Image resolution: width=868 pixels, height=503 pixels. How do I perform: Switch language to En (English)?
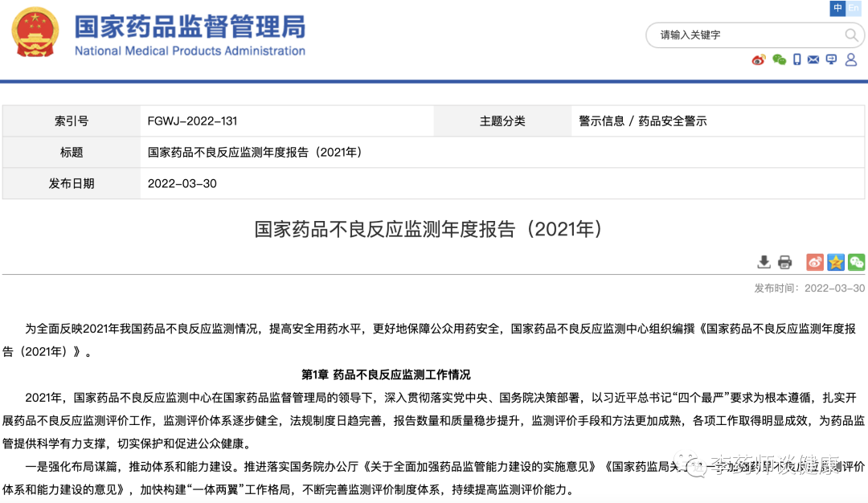pyautogui.click(x=854, y=8)
